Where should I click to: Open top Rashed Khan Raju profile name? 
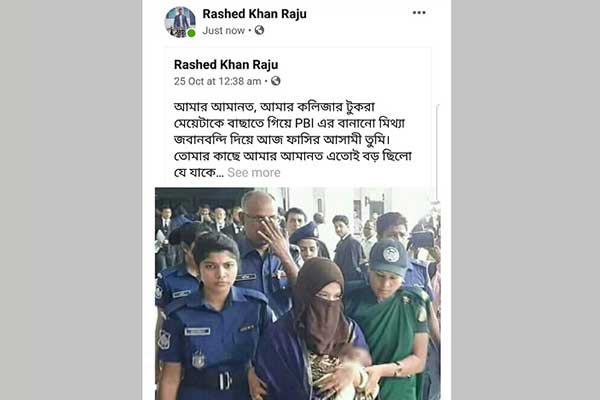254,14
